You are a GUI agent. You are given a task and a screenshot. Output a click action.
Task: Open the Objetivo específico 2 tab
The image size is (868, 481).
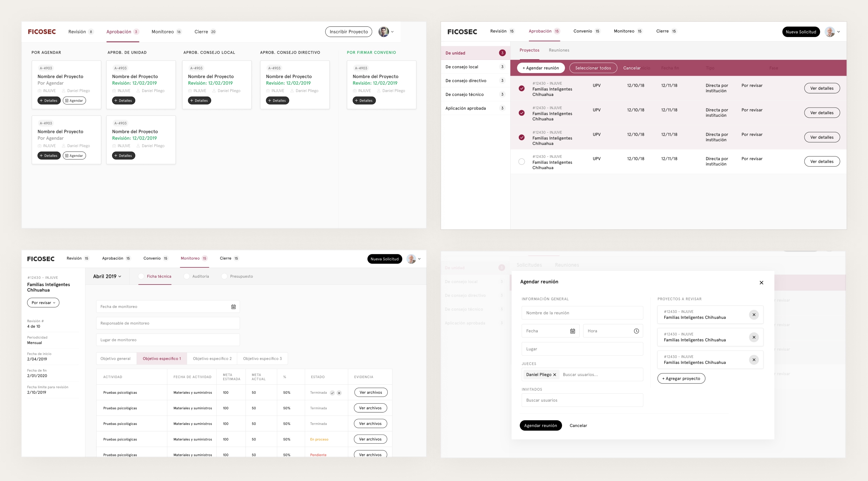pos(212,358)
